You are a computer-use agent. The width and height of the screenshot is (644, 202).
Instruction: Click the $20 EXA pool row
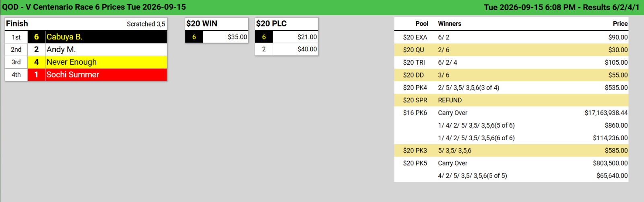point(511,37)
